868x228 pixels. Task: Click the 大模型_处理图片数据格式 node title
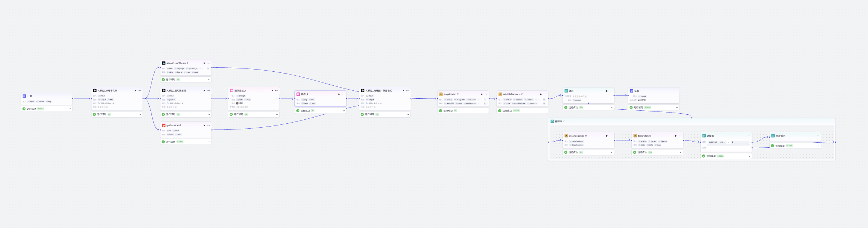[x=378, y=91]
